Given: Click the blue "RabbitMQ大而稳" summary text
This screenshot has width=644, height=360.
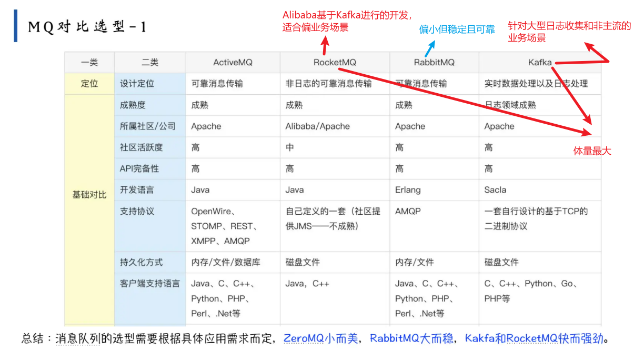Looking at the screenshot, I should pyautogui.click(x=412, y=338).
